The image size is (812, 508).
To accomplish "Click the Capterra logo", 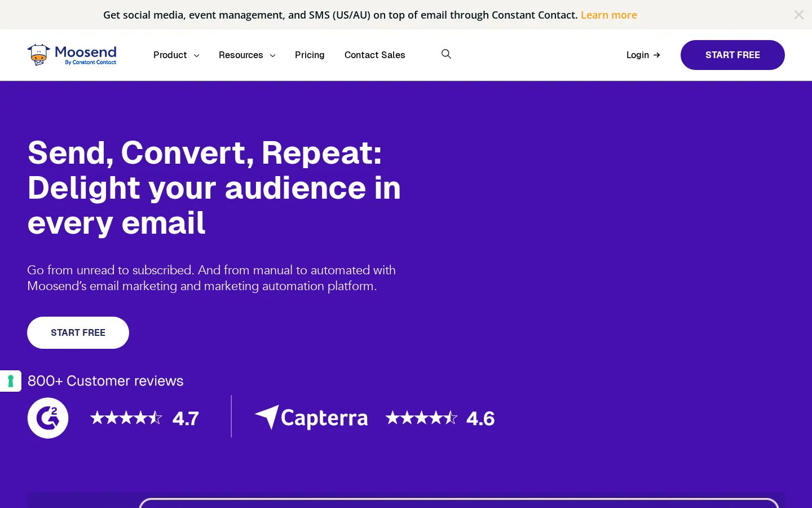I will tap(311, 418).
